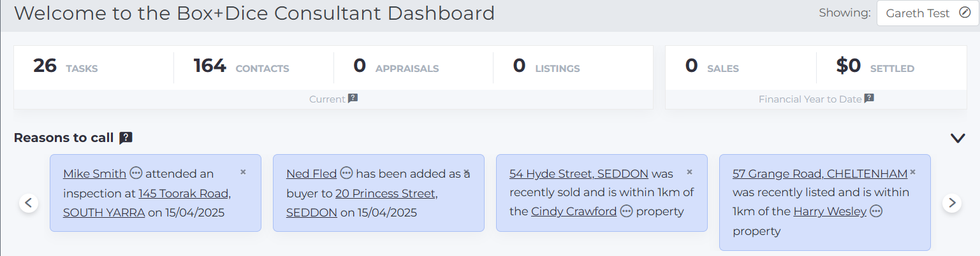Click the help icon next to Current
This screenshot has width=980, height=256.
click(353, 99)
